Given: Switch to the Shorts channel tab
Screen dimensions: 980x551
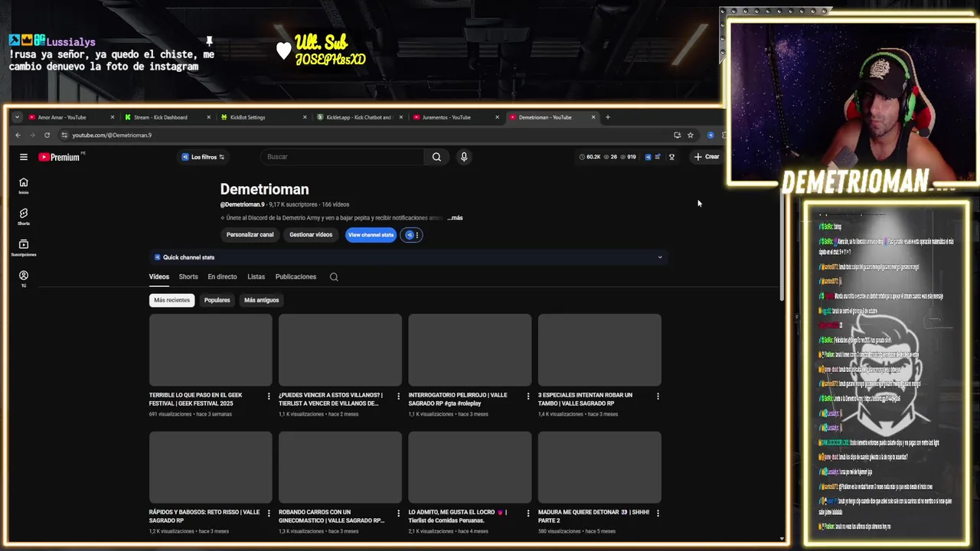Looking at the screenshot, I should click(x=188, y=277).
